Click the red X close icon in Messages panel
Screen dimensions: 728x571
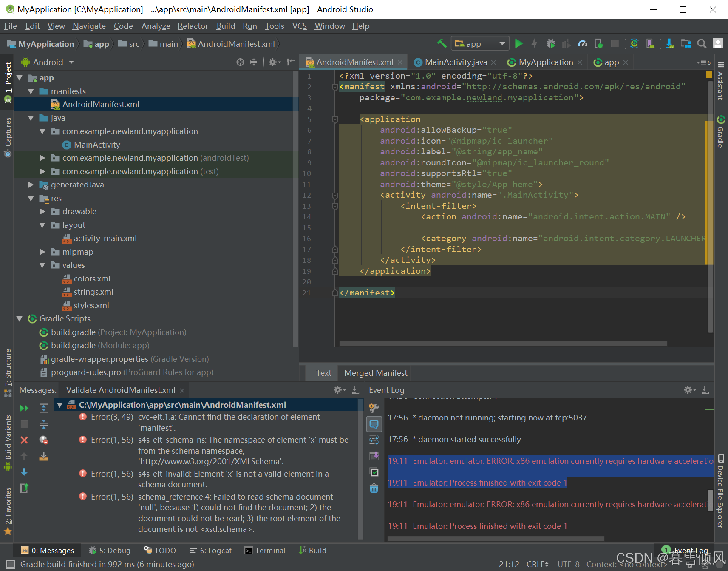[24, 440]
